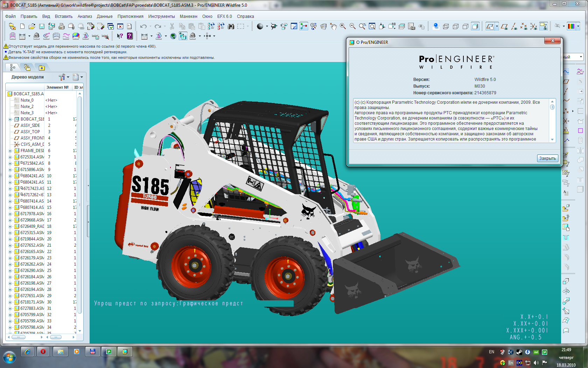Open the rainbow color scheme swatch

click(571, 26)
